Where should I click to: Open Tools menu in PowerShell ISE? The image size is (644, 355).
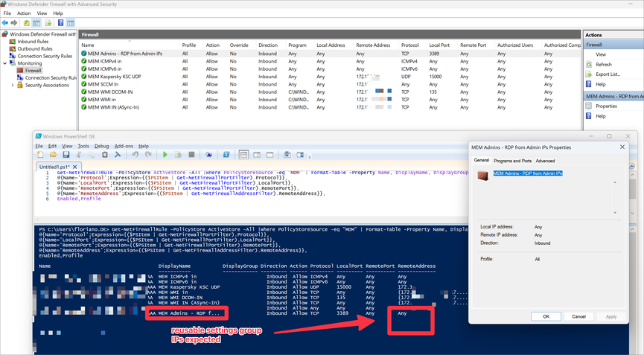(83, 146)
